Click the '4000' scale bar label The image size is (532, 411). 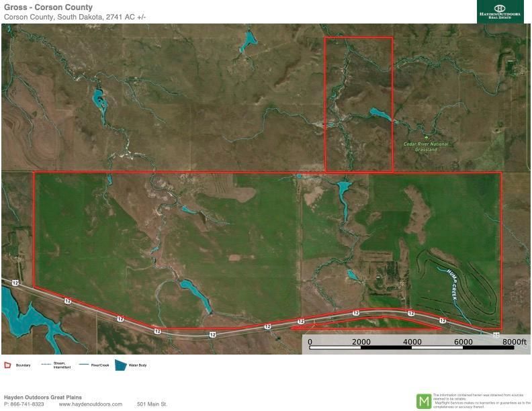(412, 341)
